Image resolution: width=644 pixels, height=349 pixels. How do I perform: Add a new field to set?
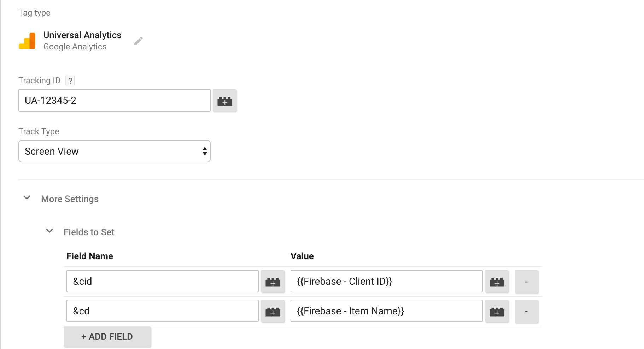[x=107, y=337]
